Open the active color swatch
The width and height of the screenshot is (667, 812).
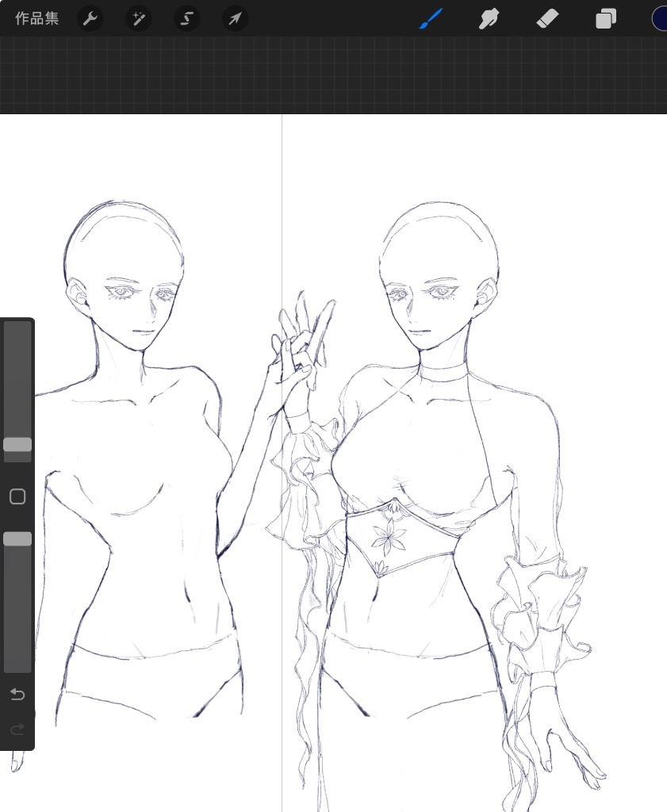pos(660,19)
